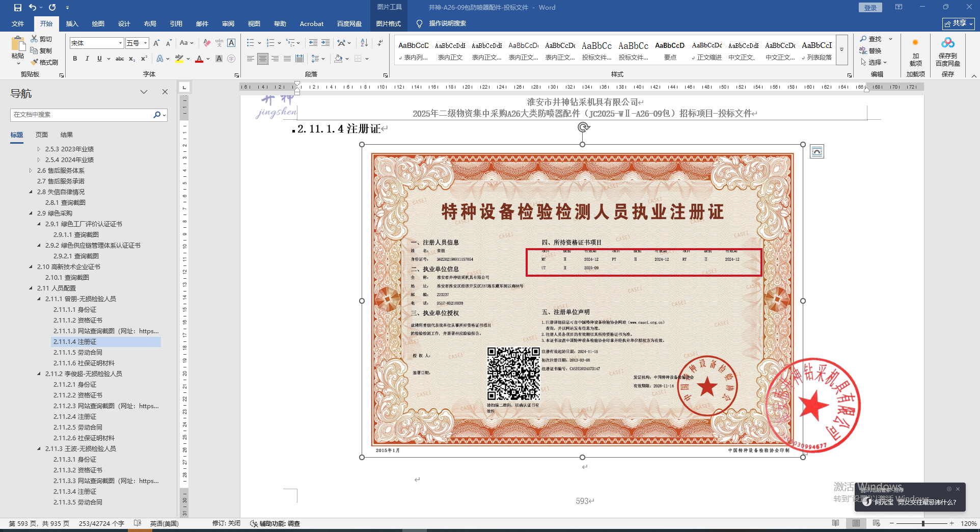
Task: Click the distributed alignment icon
Action: [x=300, y=59]
